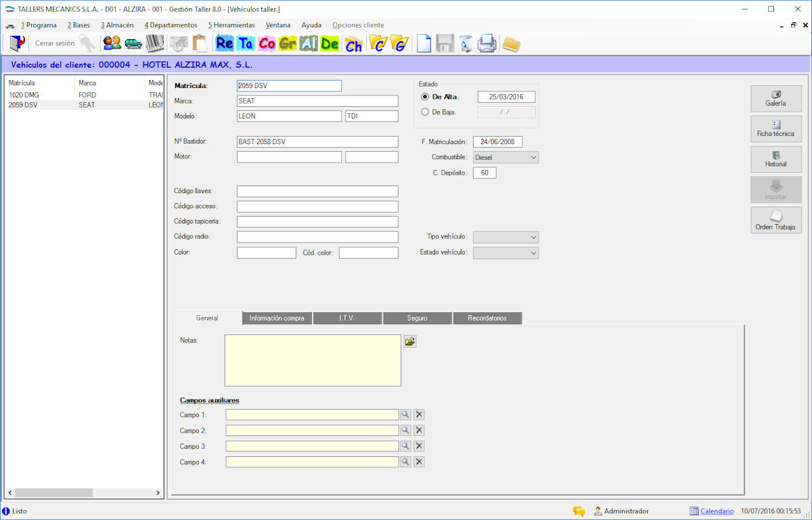Click the recycle bin delete icon
The height and width of the screenshot is (520, 812).
(466, 43)
